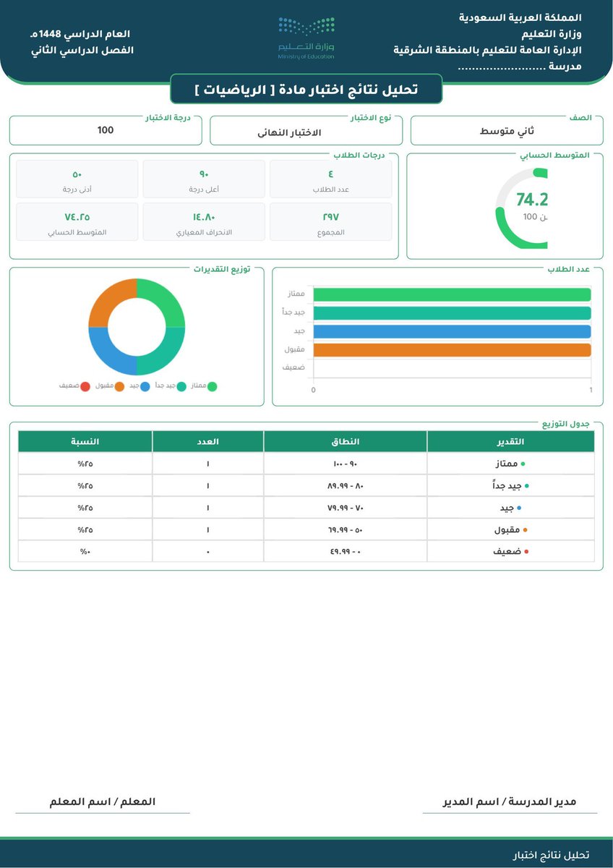The width and height of the screenshot is (613, 868).
Task: Click the percentage cell in the ممتاز row
Action: coord(85,464)
